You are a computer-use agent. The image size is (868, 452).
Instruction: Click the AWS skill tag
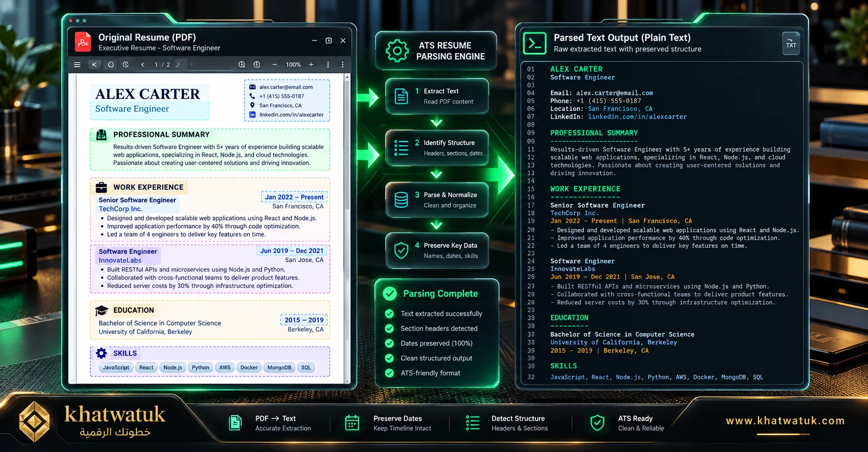(225, 368)
